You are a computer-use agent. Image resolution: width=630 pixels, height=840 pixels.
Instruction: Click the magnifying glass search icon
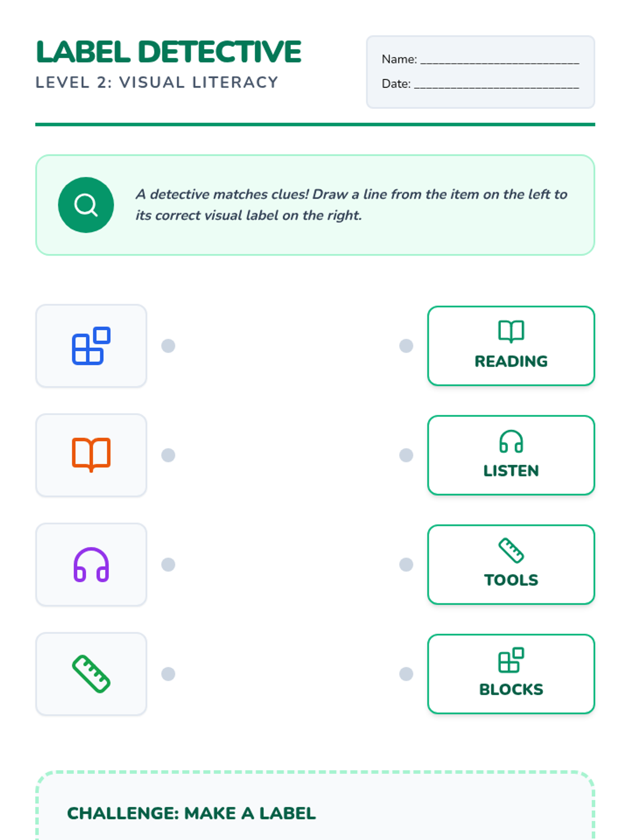coord(86,205)
